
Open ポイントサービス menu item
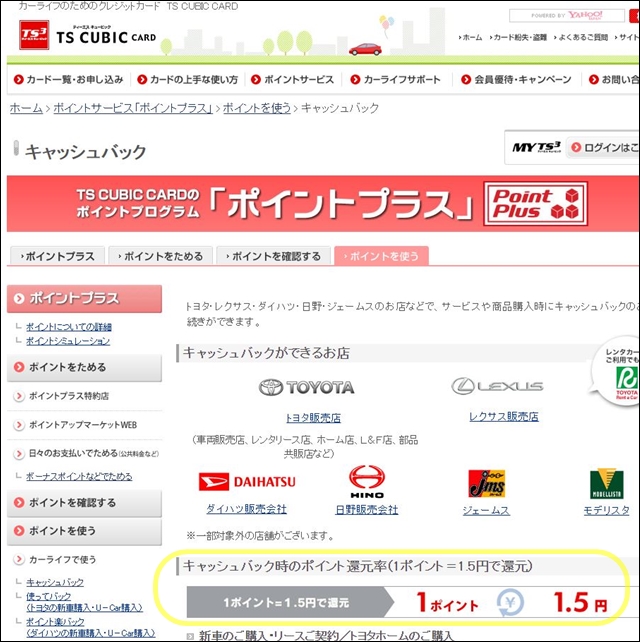click(x=293, y=79)
